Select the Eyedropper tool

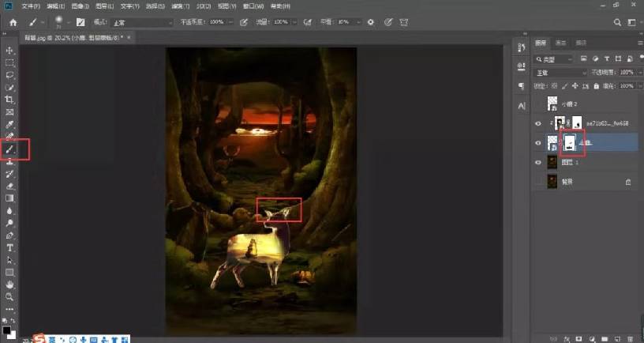click(x=9, y=124)
